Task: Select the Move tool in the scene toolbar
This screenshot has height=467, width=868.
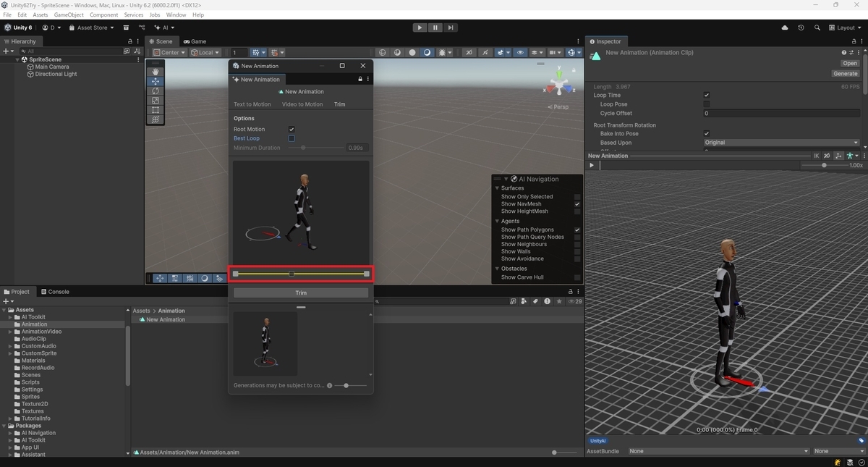Action: click(156, 82)
